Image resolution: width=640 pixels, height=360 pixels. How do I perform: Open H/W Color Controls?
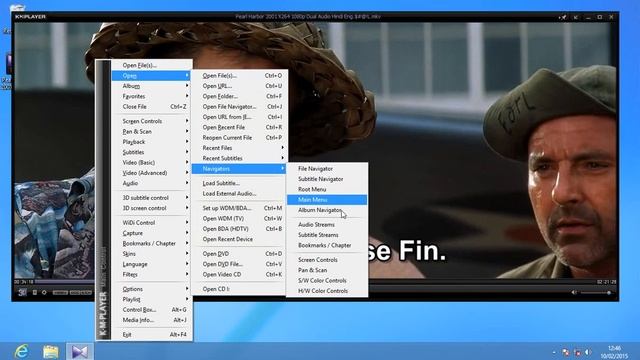(327, 291)
